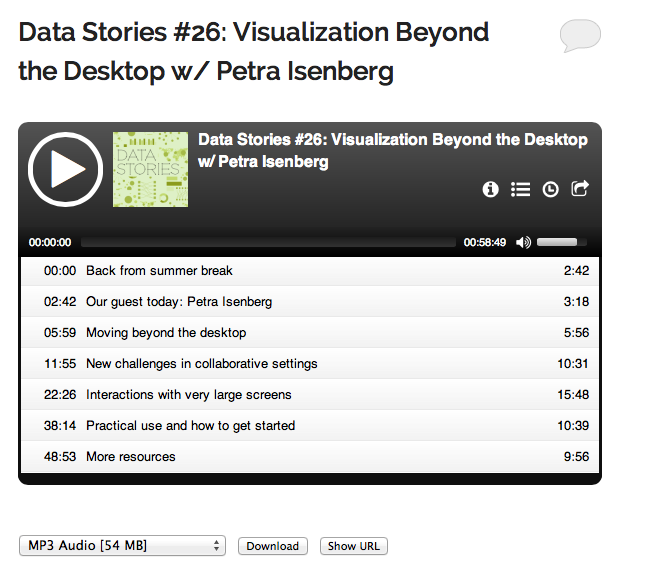Jump to New challenges in collaborative settings
658x575 pixels.
[310, 363]
